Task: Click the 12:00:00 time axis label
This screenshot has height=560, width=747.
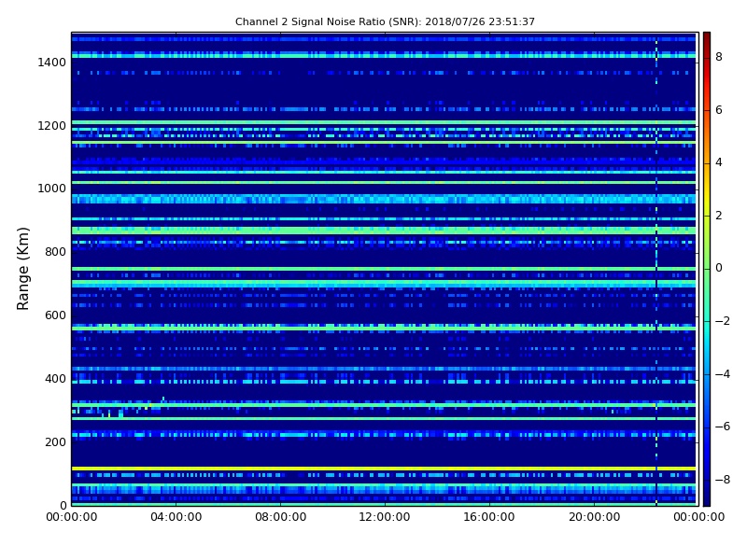Action: [x=385, y=517]
